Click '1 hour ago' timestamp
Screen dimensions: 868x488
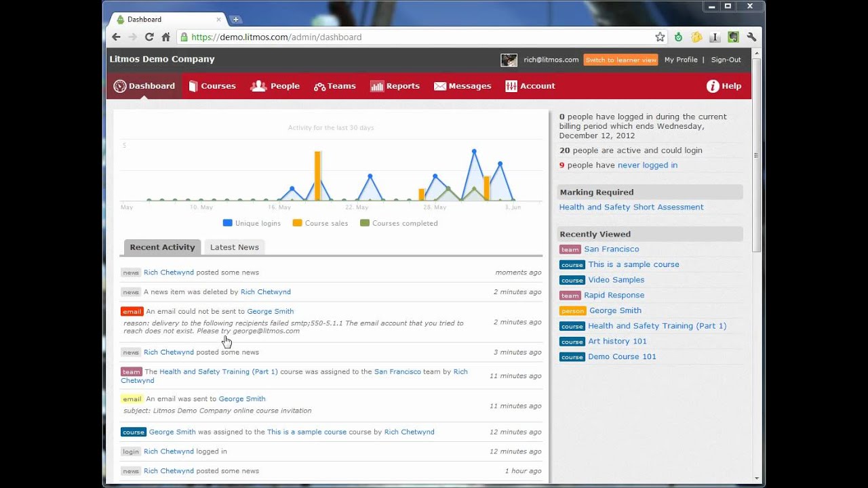523,471
